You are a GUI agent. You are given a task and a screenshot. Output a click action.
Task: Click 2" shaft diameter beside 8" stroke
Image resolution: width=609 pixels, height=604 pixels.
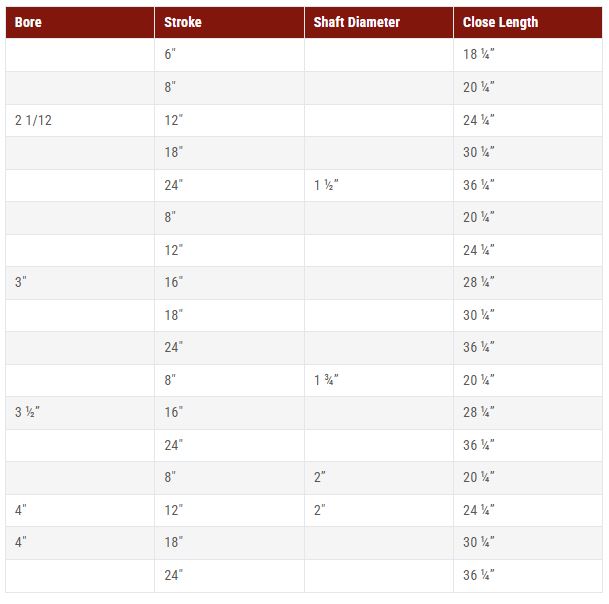click(320, 477)
